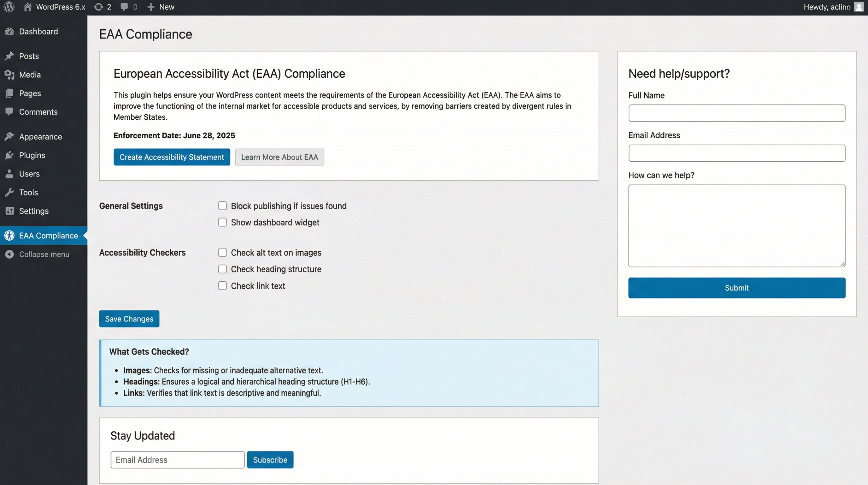Click Create Accessibility Statement
The width and height of the screenshot is (868, 485).
pos(172,157)
